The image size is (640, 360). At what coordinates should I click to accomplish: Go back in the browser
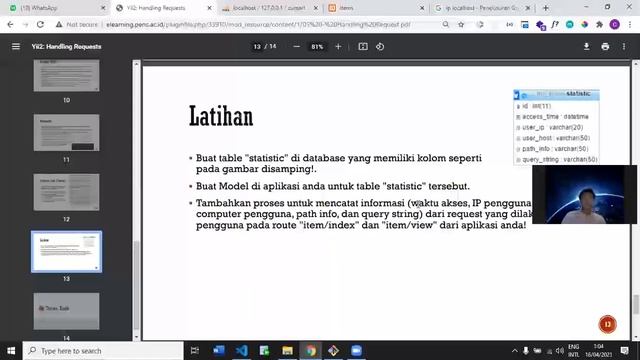10,24
